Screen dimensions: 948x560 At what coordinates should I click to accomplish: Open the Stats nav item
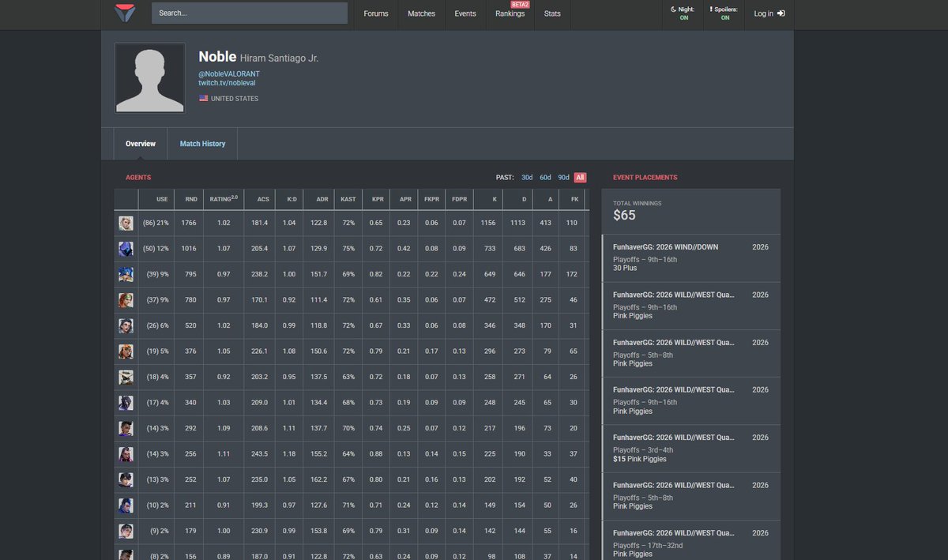tap(552, 13)
